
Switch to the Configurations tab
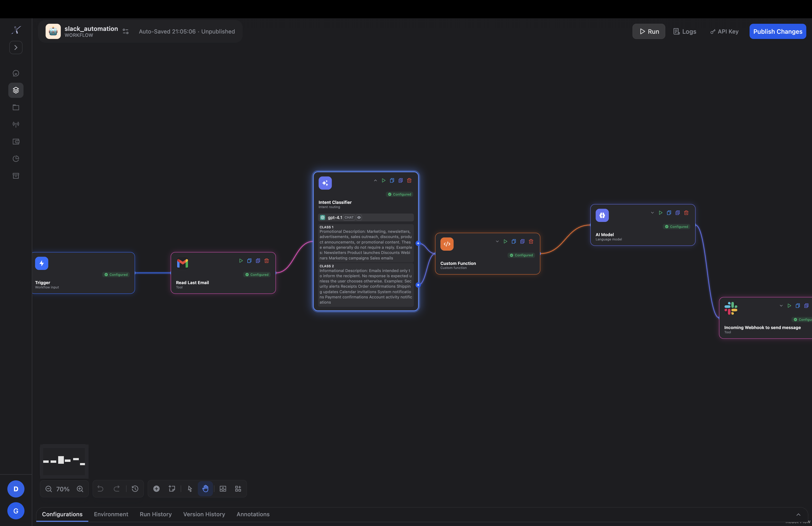[62, 514]
